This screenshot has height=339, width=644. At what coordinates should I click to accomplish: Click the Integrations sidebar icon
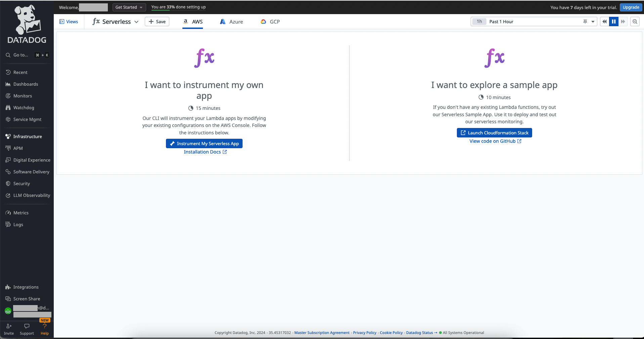pos(26,287)
